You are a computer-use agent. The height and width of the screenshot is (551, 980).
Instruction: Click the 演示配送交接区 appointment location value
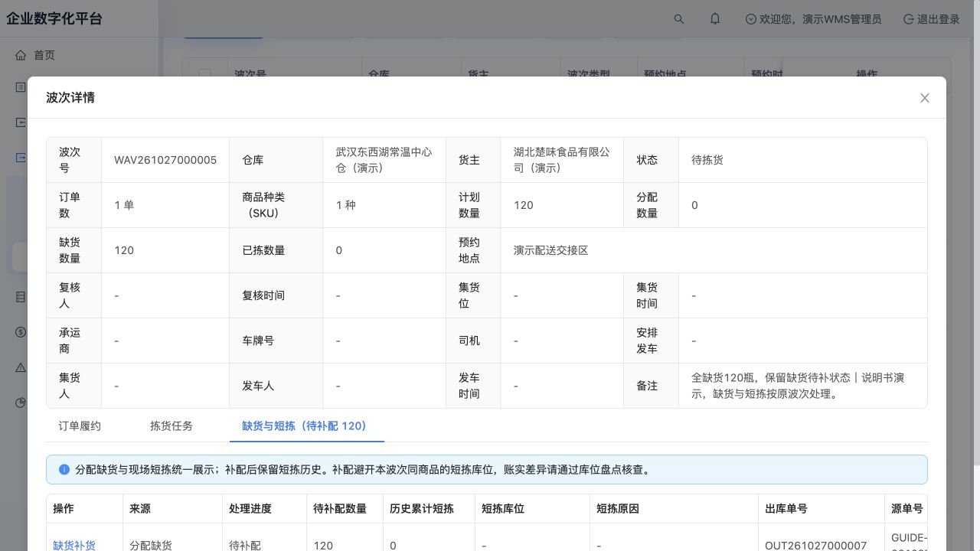[551, 250]
